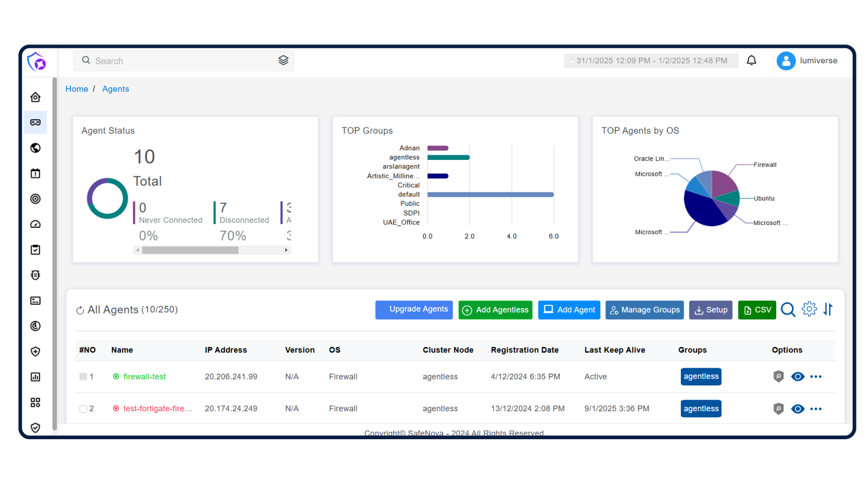Click the eye icon for firewall-test agent
The image size is (868, 488).
click(x=797, y=376)
